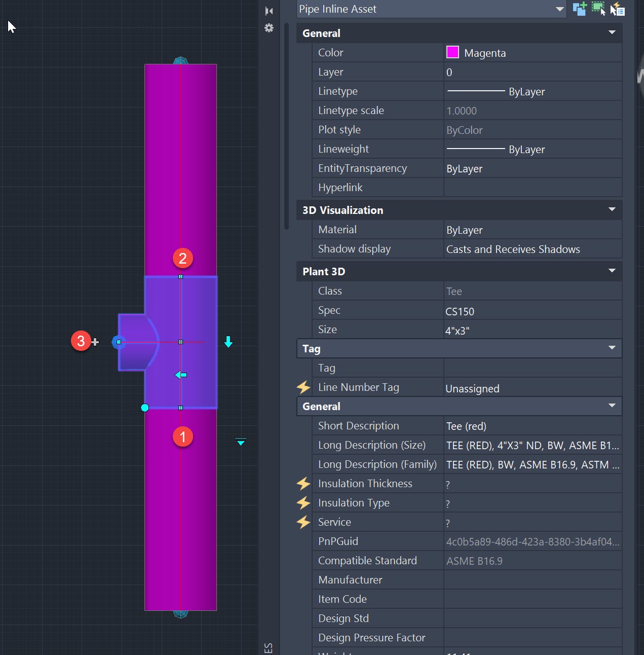Collapse the 3D Visualization section
Image resolution: width=644 pixels, height=655 pixels.
(612, 210)
